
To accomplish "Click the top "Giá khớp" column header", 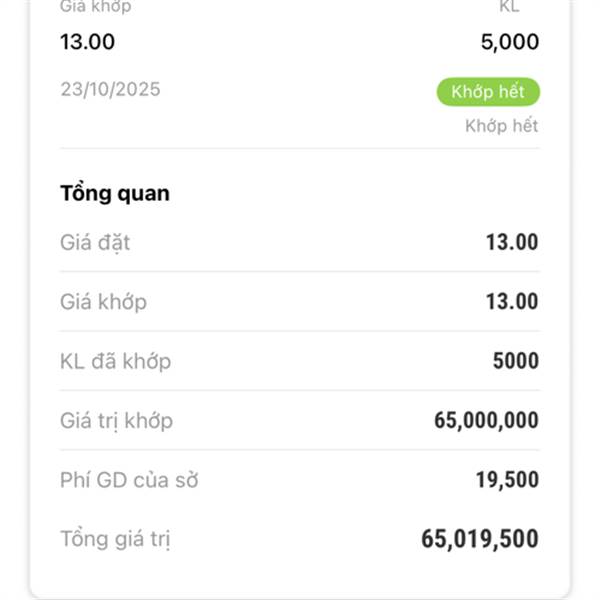I will pos(95,7).
